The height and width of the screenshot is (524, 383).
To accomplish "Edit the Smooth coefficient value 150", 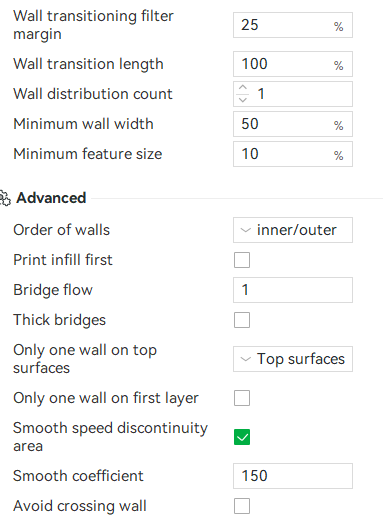I will [293, 476].
